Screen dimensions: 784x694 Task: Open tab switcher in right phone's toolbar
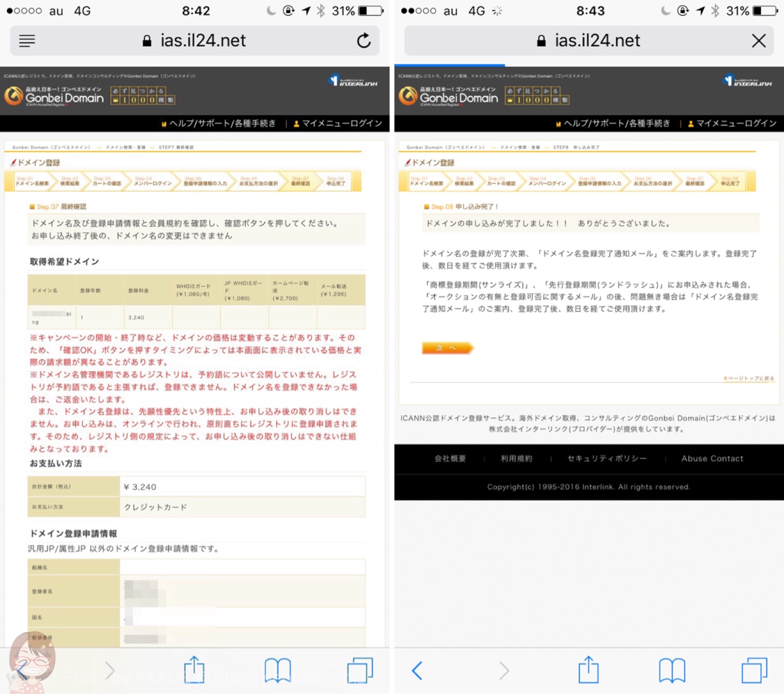(754, 670)
